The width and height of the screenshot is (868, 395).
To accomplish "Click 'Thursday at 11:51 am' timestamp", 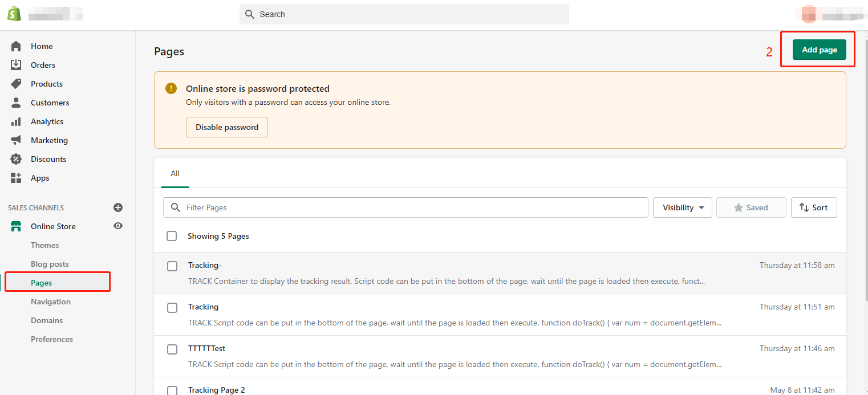I will pyautogui.click(x=797, y=307).
